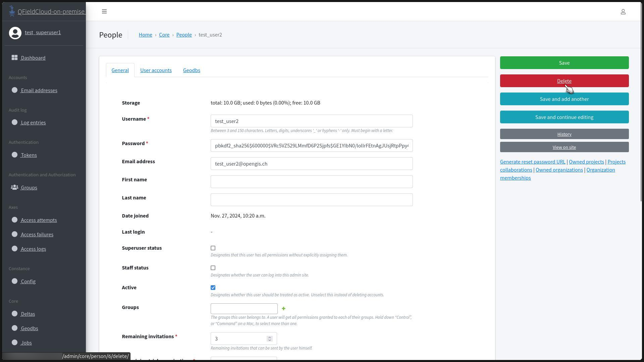
Task: Click Generate reset password URL link
Action: click(x=532, y=162)
